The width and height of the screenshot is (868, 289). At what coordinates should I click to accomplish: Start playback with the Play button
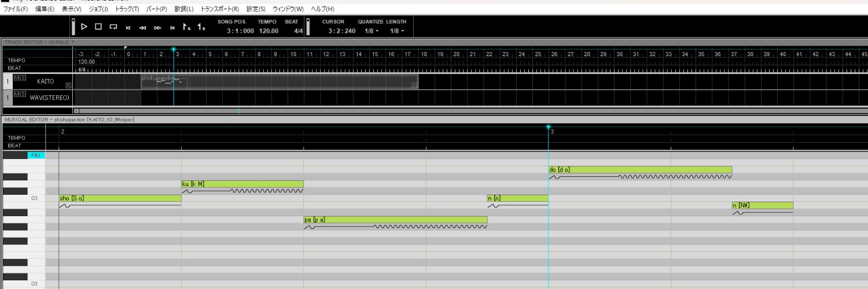[x=84, y=27]
